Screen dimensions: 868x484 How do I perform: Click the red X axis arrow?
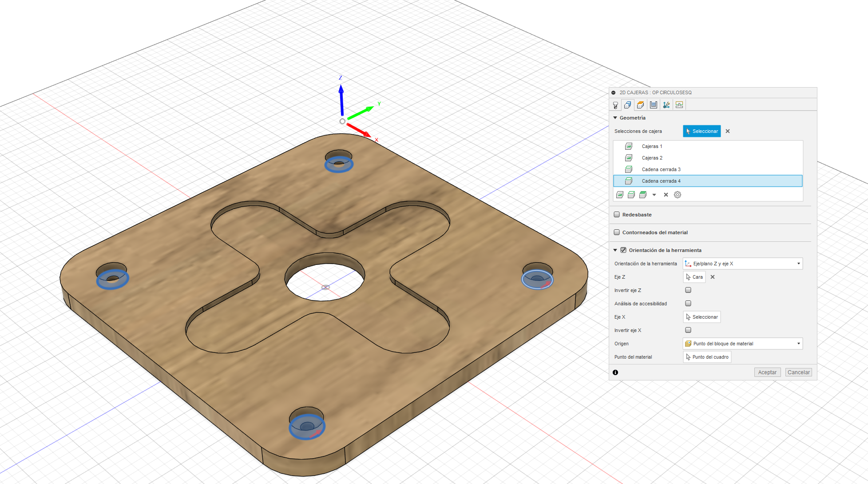click(359, 130)
